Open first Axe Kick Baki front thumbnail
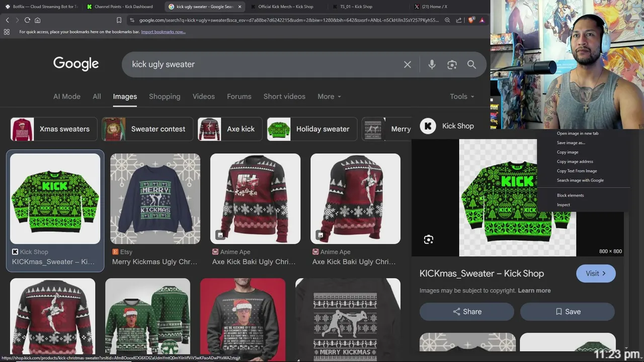Image resolution: width=644 pixels, height=362 pixels. click(x=255, y=199)
